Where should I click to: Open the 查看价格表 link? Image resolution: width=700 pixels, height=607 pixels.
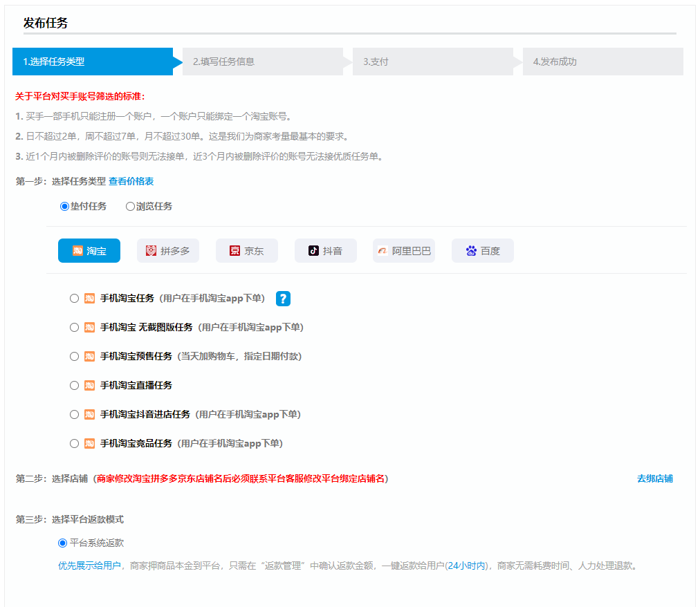click(x=131, y=181)
